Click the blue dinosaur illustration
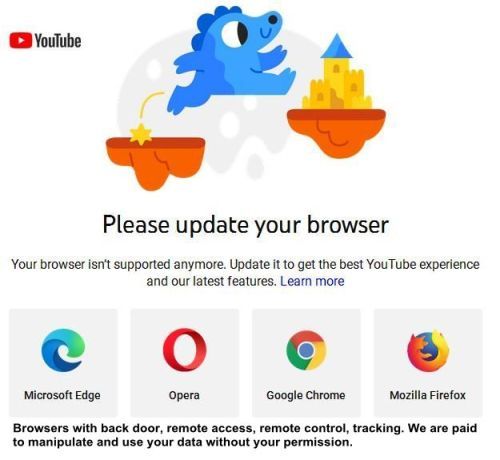500x460 pixels. 230,58
